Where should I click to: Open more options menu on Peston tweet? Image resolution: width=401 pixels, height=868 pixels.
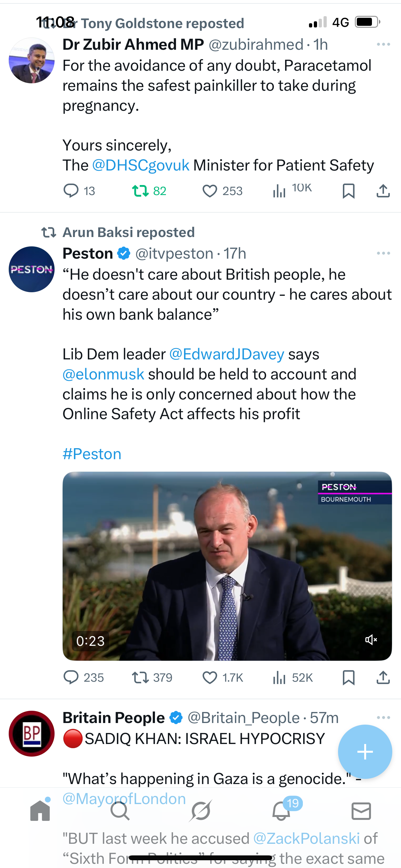point(384,253)
